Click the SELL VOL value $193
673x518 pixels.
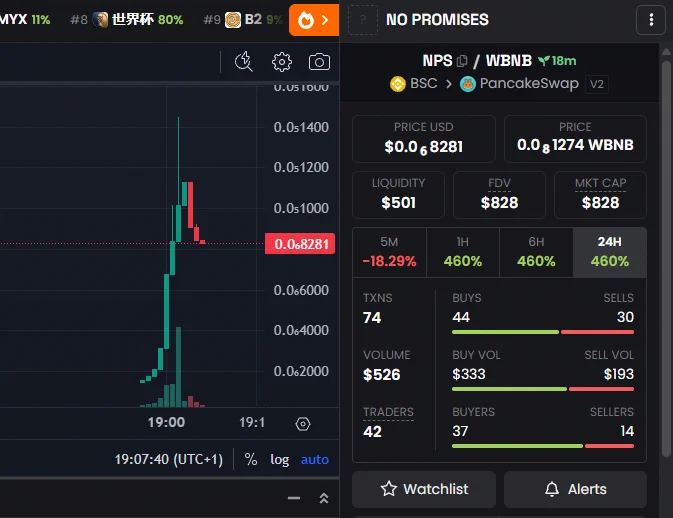[618, 374]
